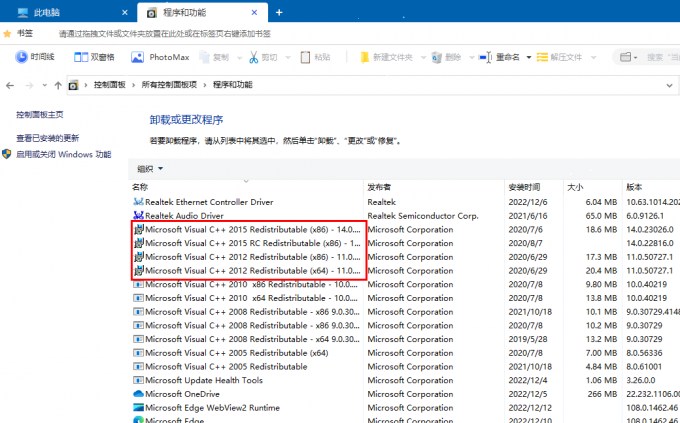Click the 剪切 scissors icon

click(254, 57)
